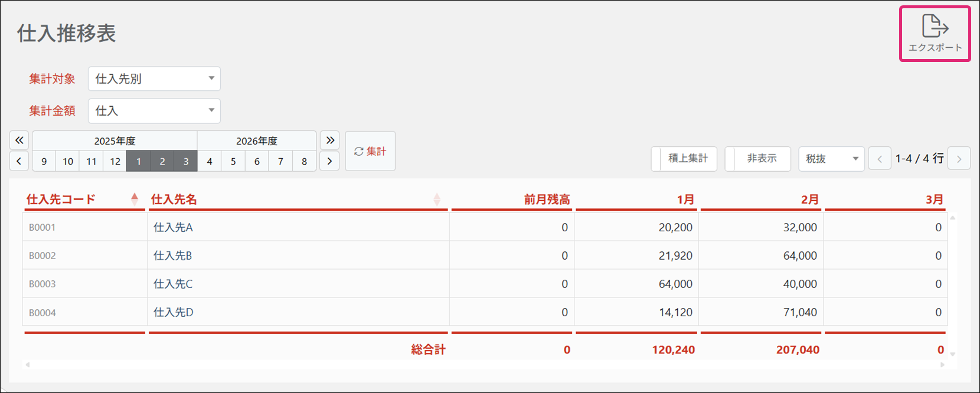Select month 9 in the month selector
This screenshot has width=980, height=393.
pos(44,161)
